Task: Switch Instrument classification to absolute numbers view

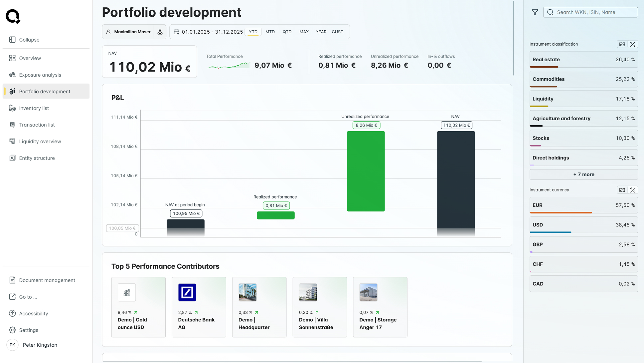Action: pyautogui.click(x=622, y=44)
